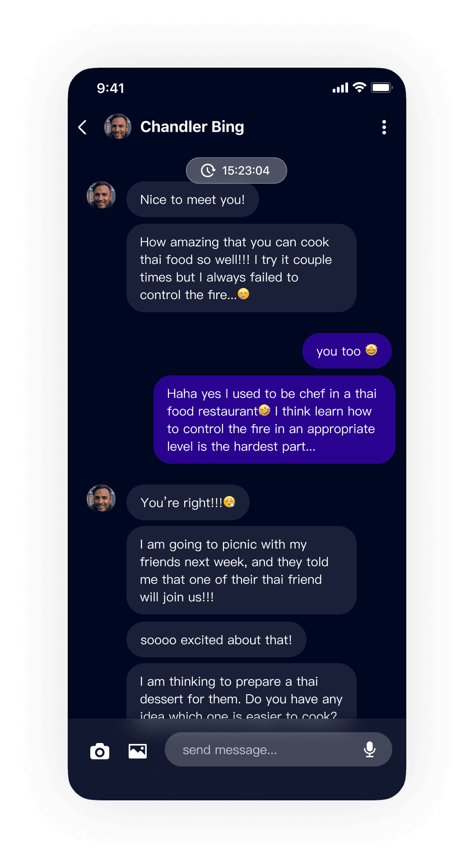The height and width of the screenshot is (868, 474).
Task: Select the 'soooo excited about that!' bubble
Action: click(x=216, y=640)
